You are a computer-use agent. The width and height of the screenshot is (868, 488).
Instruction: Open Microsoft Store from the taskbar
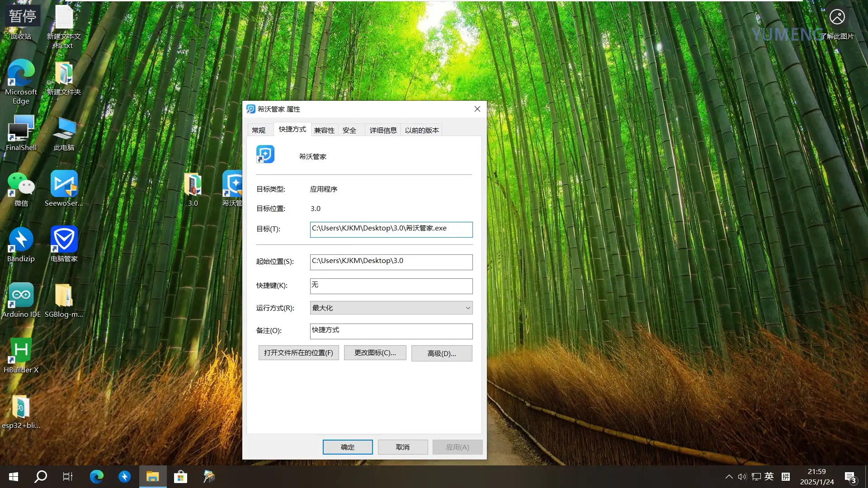pyautogui.click(x=180, y=477)
